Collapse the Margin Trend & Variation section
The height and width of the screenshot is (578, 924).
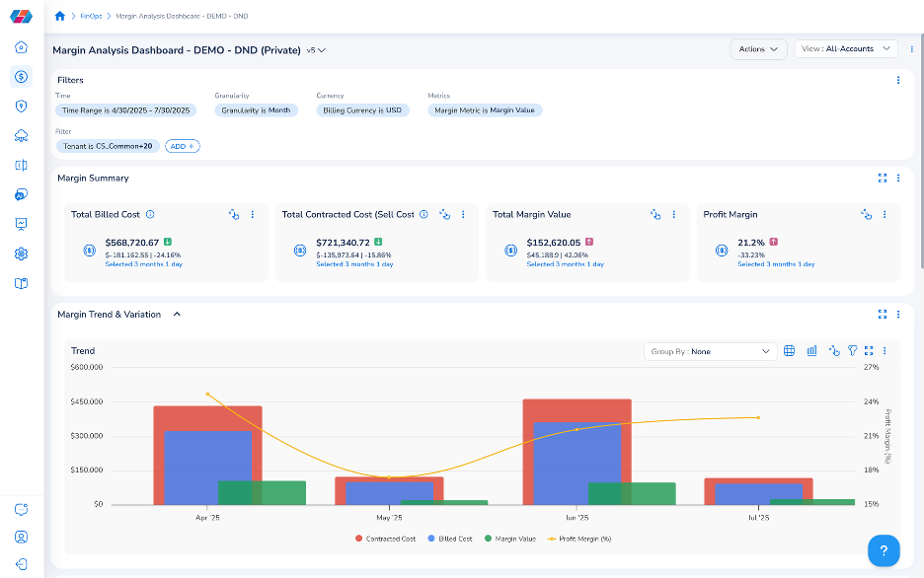coord(177,315)
